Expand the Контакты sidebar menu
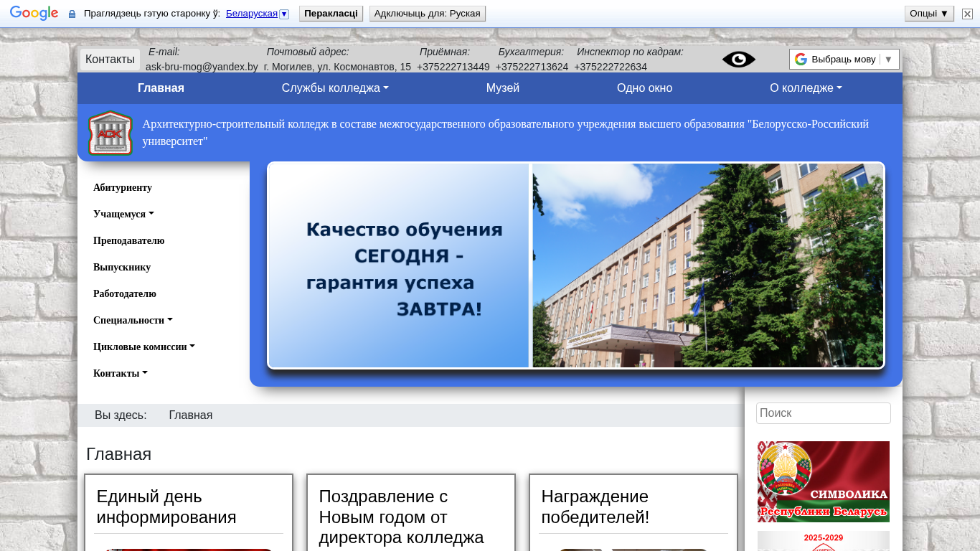 coord(121,374)
